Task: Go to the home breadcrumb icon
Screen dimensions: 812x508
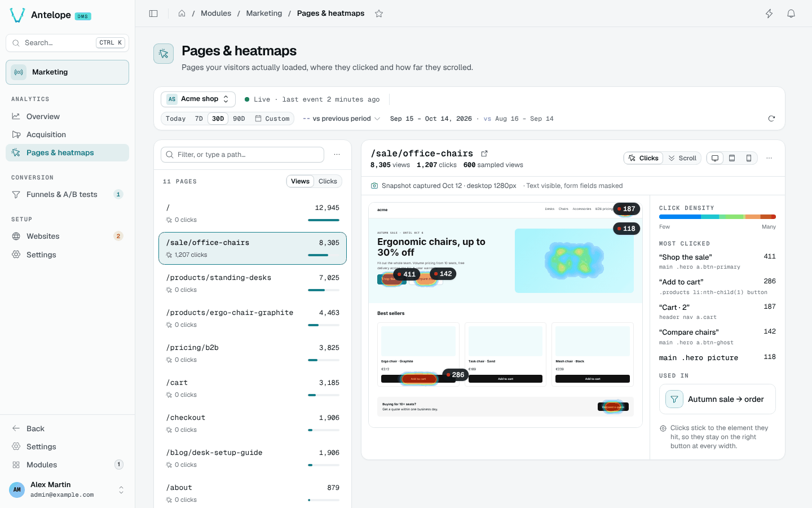Action: [x=182, y=14]
